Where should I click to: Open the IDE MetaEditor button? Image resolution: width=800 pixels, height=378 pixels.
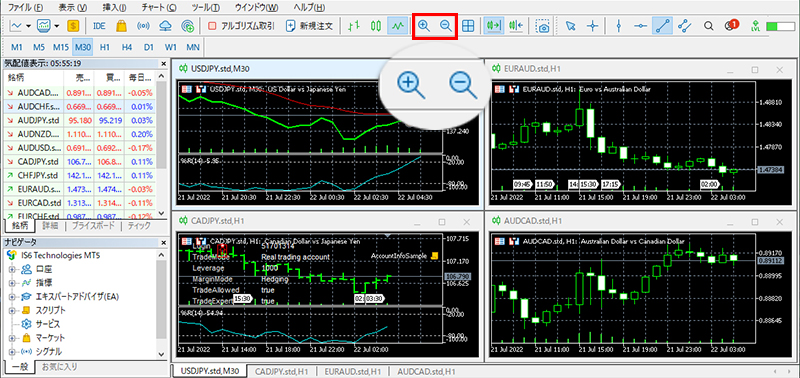coord(99,26)
